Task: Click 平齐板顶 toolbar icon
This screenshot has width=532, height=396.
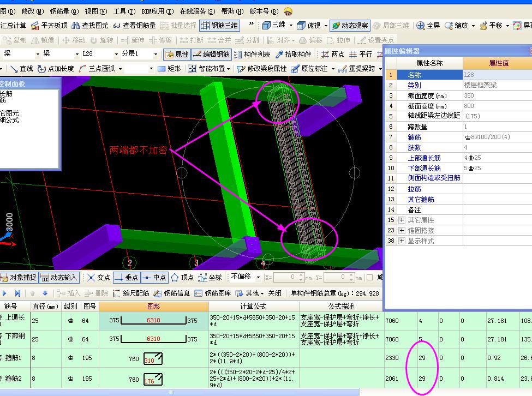Action: click(x=49, y=26)
